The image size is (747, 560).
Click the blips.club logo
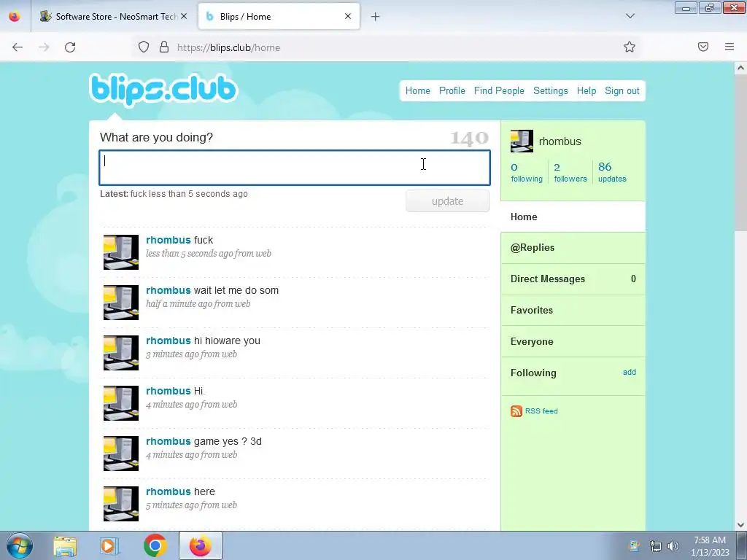[x=163, y=90]
